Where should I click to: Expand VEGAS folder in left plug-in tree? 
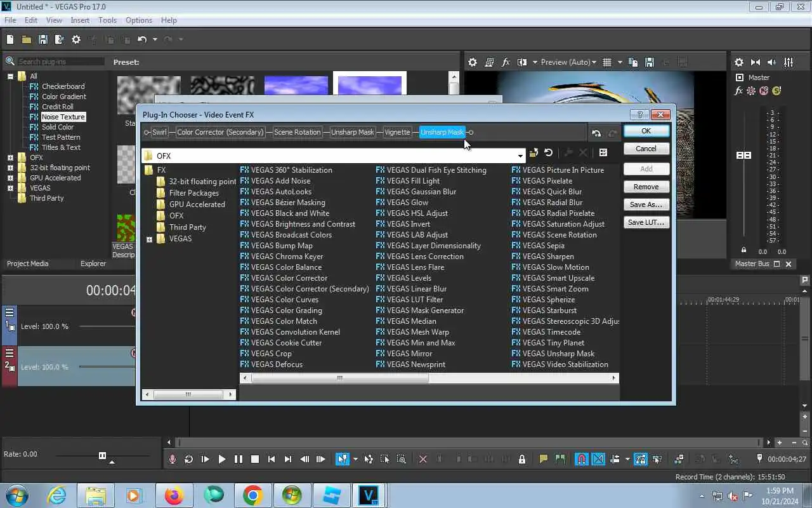click(10, 188)
